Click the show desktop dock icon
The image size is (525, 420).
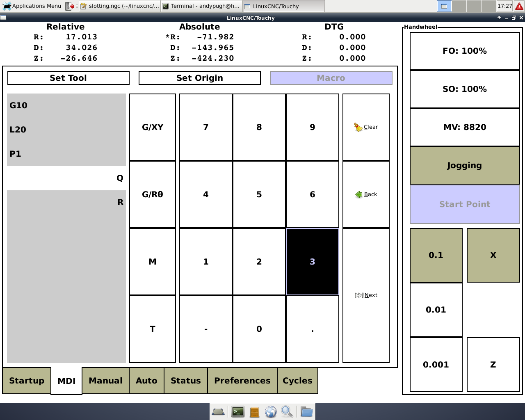pos(218,411)
